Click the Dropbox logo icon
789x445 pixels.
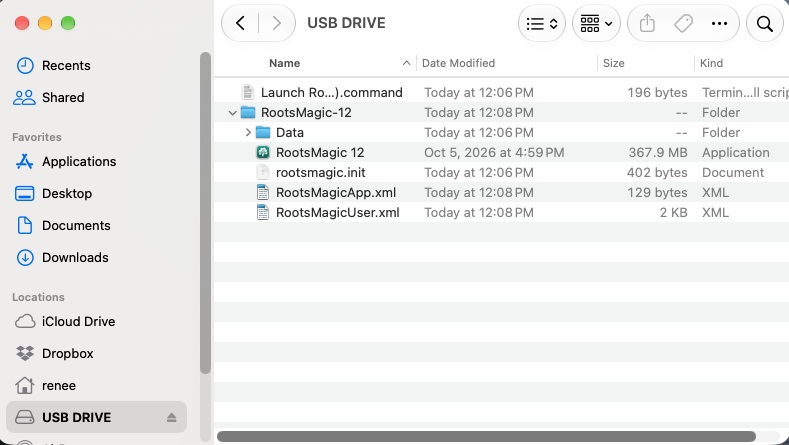(25, 353)
